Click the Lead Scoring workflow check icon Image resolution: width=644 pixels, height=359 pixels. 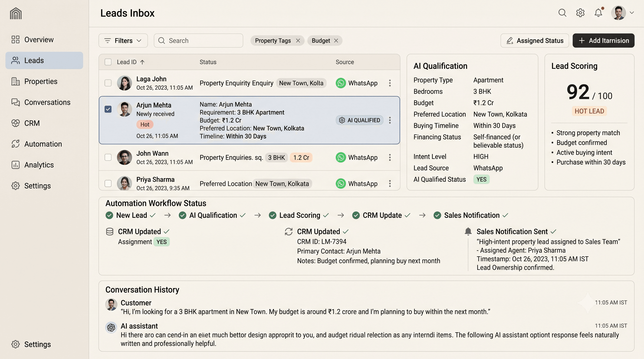click(x=272, y=215)
